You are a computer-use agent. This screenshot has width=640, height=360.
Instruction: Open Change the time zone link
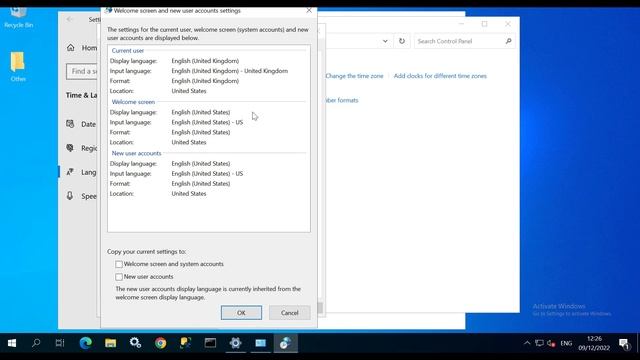tap(354, 76)
